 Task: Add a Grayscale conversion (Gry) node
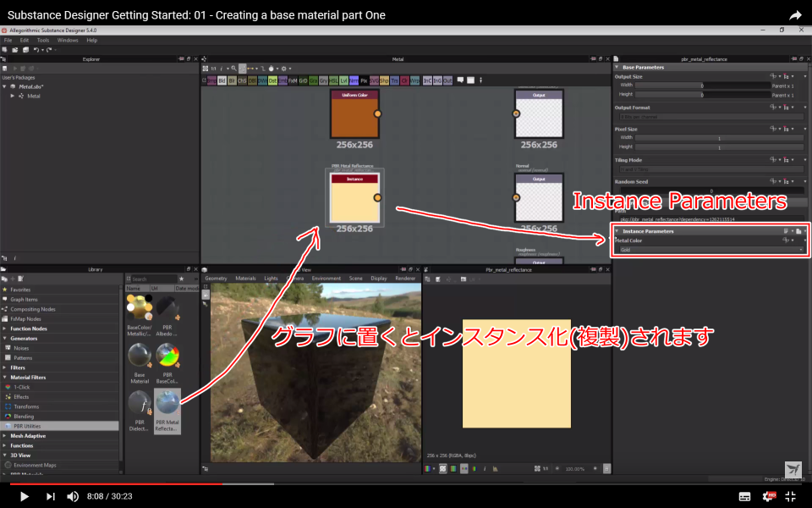pyautogui.click(x=323, y=81)
